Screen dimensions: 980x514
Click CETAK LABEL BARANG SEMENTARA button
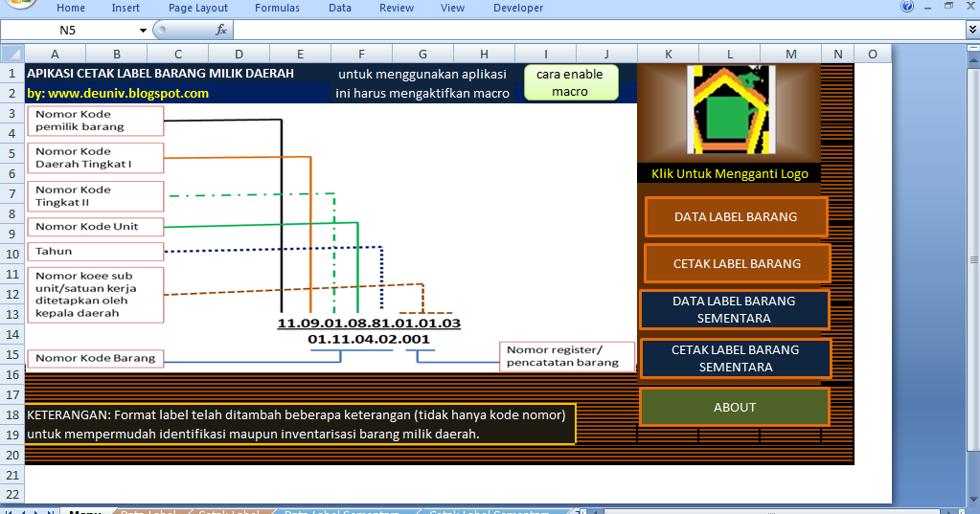(x=736, y=359)
